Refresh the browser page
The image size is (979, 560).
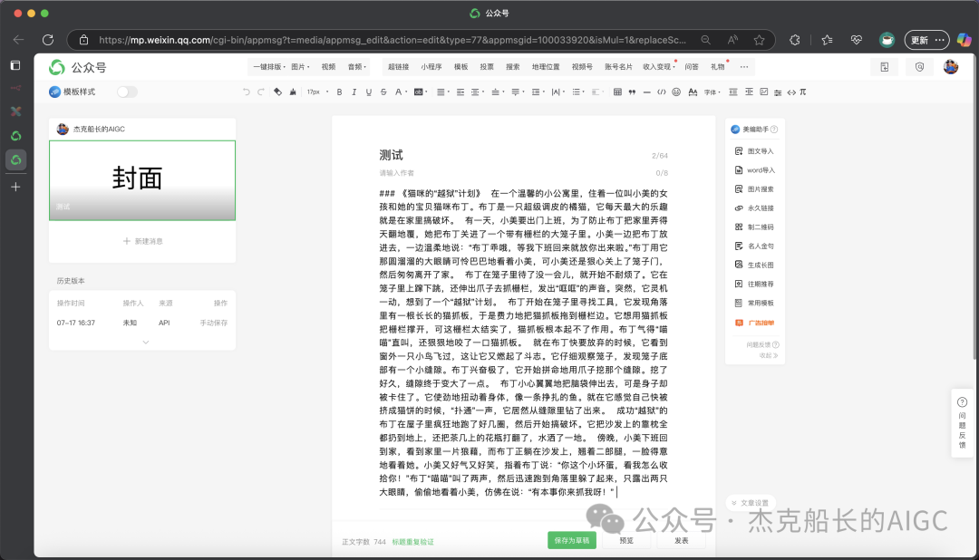[48, 40]
